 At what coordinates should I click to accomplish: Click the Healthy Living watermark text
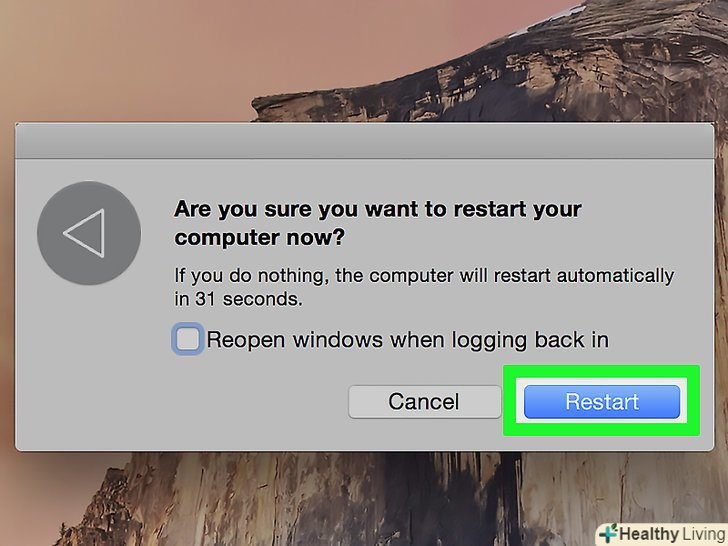click(x=672, y=532)
